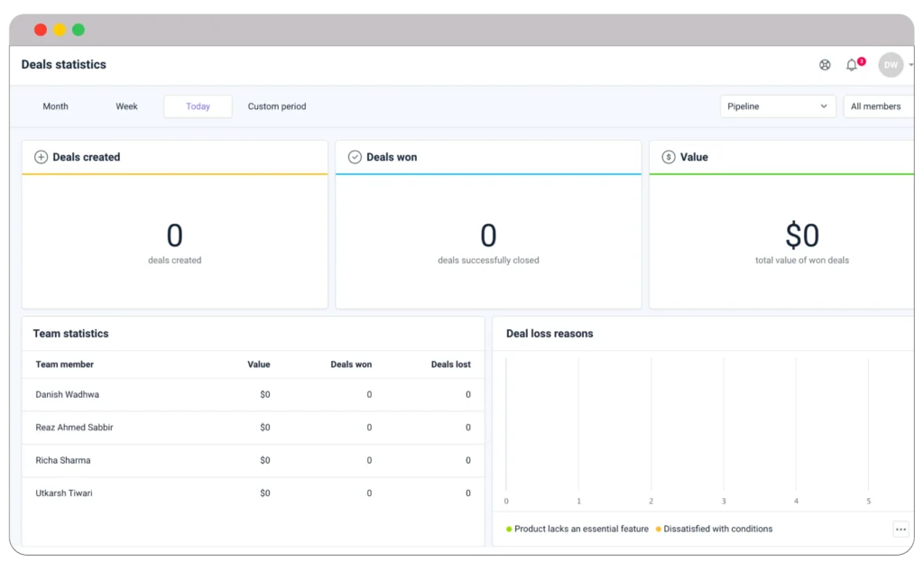Switch to the Week view
The image size is (924, 562).
point(126,106)
